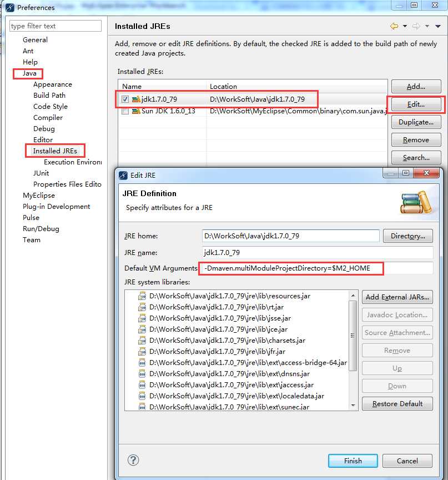This screenshot has height=480, width=448.
Task: Click the Duplicate... button
Action: [x=416, y=122]
